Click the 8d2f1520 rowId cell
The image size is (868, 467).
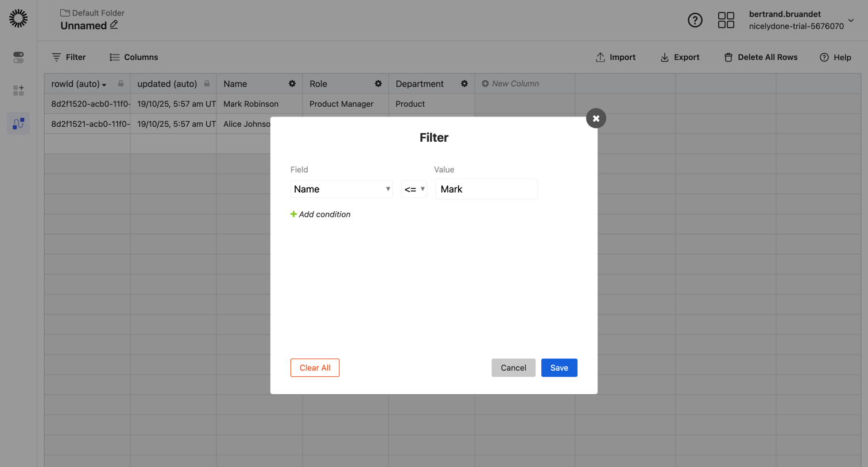tap(87, 104)
